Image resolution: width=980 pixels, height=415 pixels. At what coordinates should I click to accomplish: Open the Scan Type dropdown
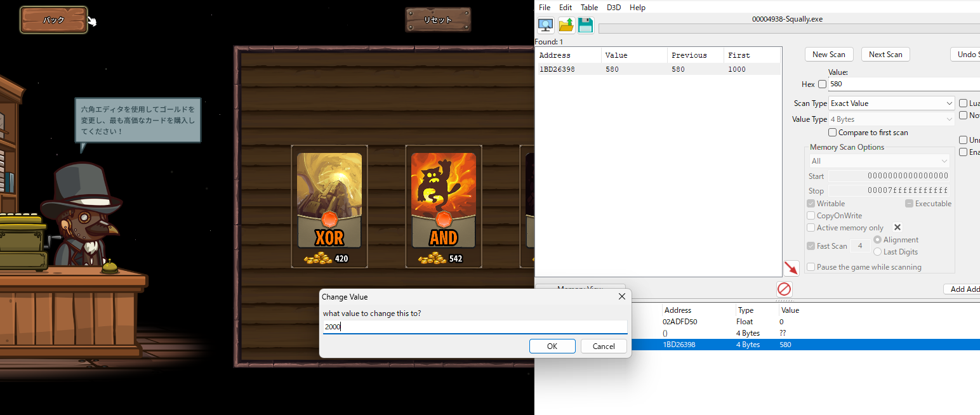tap(891, 103)
